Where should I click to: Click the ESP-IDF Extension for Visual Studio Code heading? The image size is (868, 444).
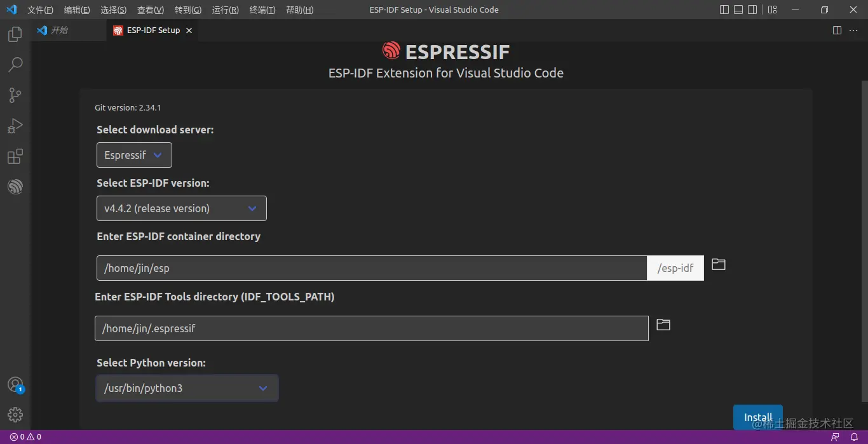(x=446, y=73)
